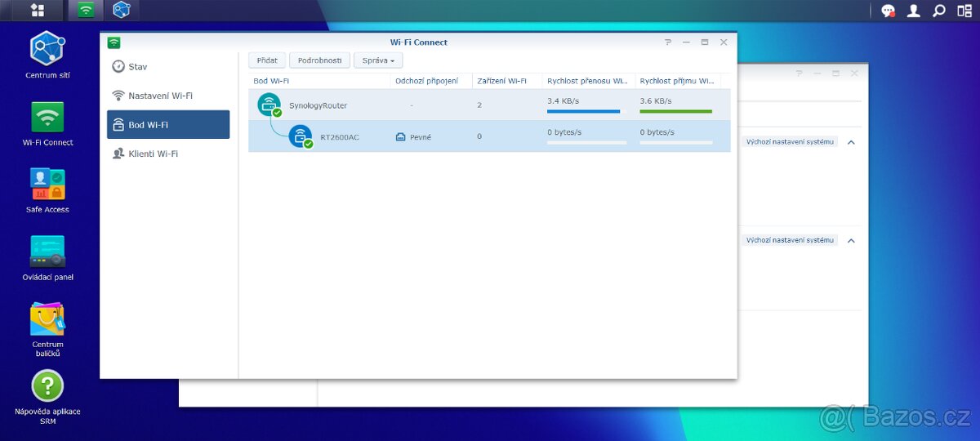The height and width of the screenshot is (441, 980).
Task: Maximize the Wi-Fi Connect window
Action: [x=705, y=42]
